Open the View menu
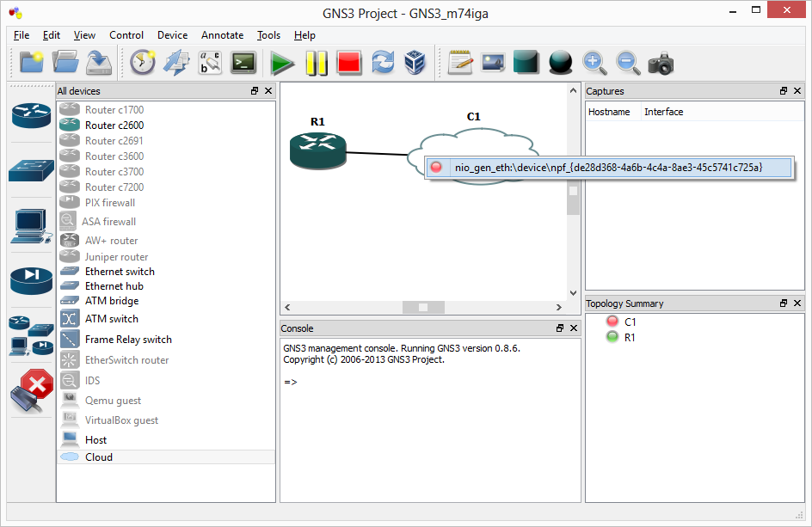Image resolution: width=812 pixels, height=527 pixels. [84, 35]
